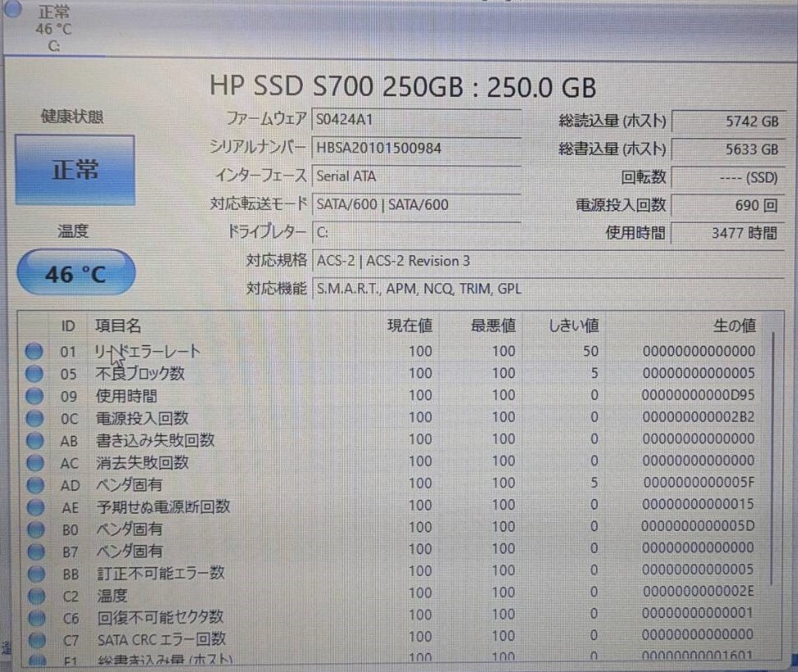Click status circle for ID 05 row
Viewport: 798px width, 672px height.
34,373
